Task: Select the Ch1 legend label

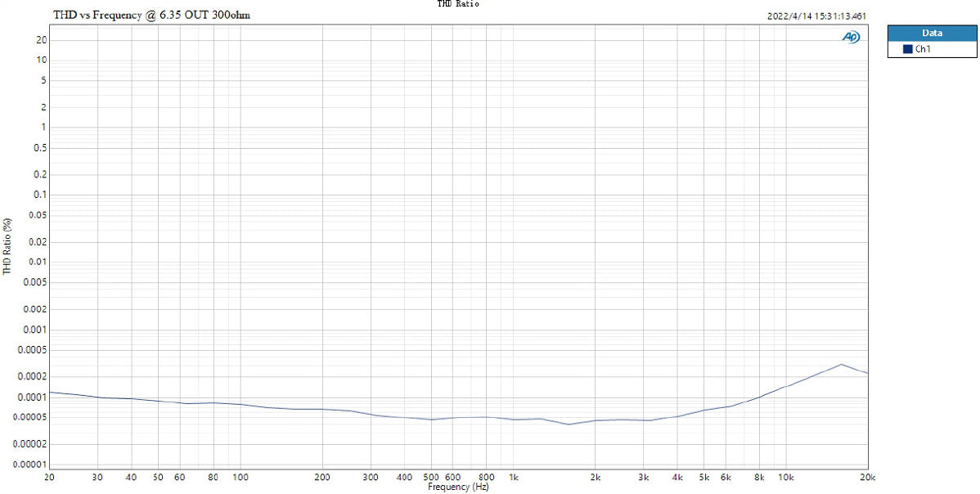Action: click(x=922, y=49)
